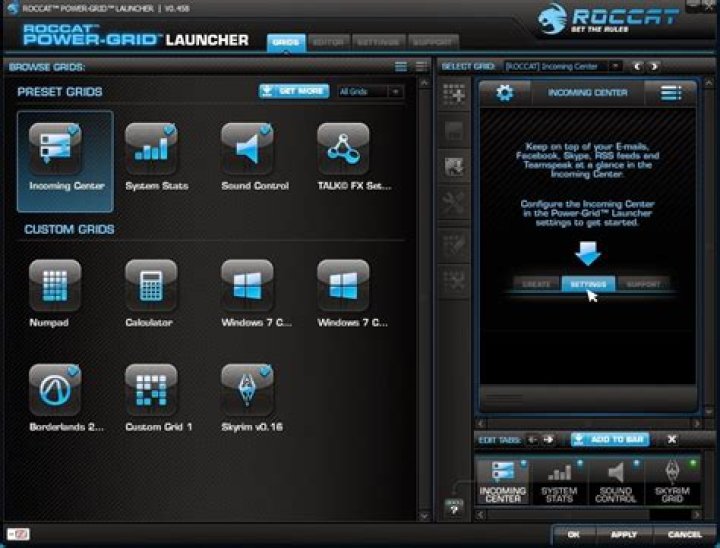Remove tab with X next to Add To Bar
This screenshot has width=720, height=548.
tap(672, 440)
